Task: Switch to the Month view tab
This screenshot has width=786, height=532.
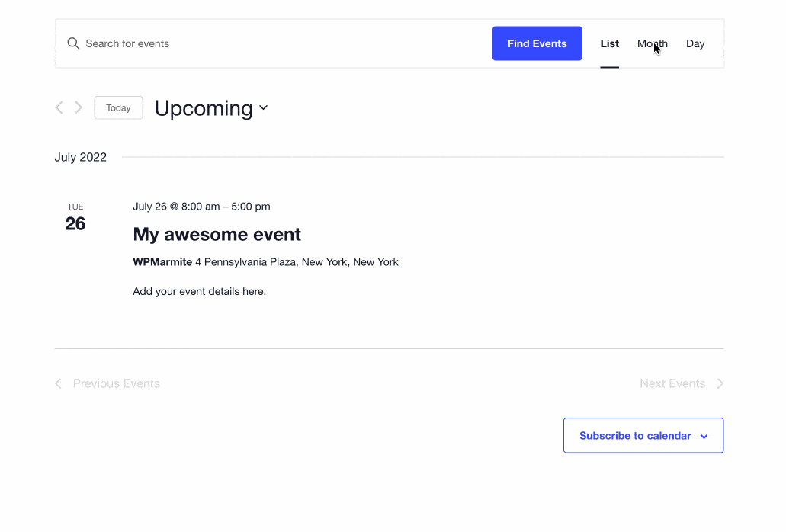Action: (652, 43)
